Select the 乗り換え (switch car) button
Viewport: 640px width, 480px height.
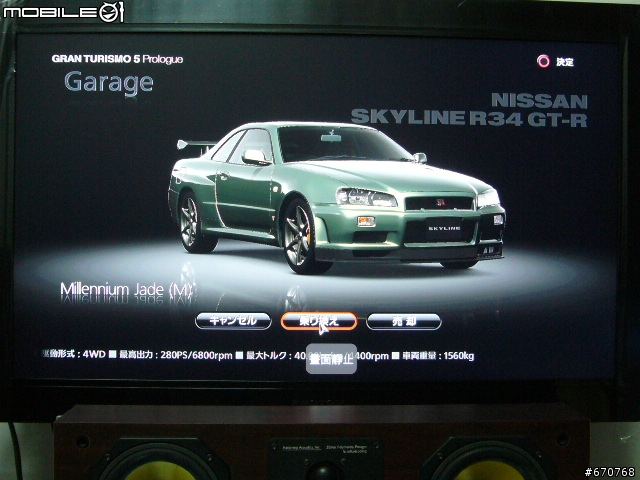point(319,321)
